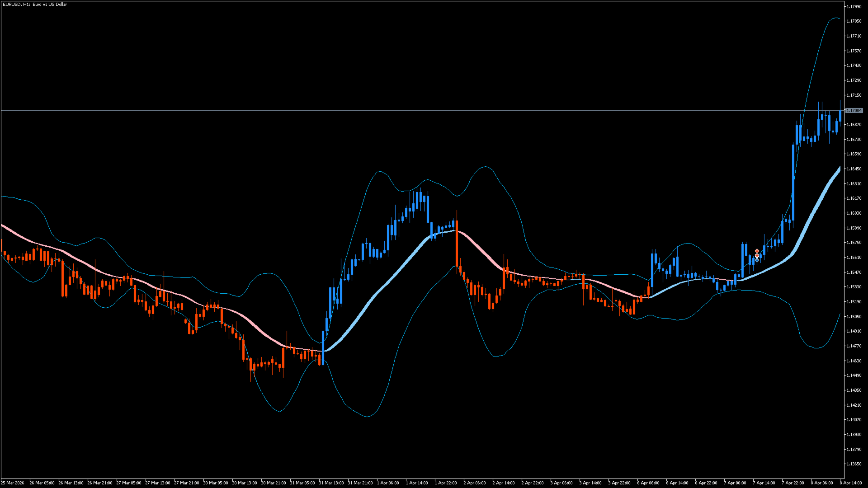Click the current price label 1.17004
The height and width of the screenshot is (488, 868).
854,111
